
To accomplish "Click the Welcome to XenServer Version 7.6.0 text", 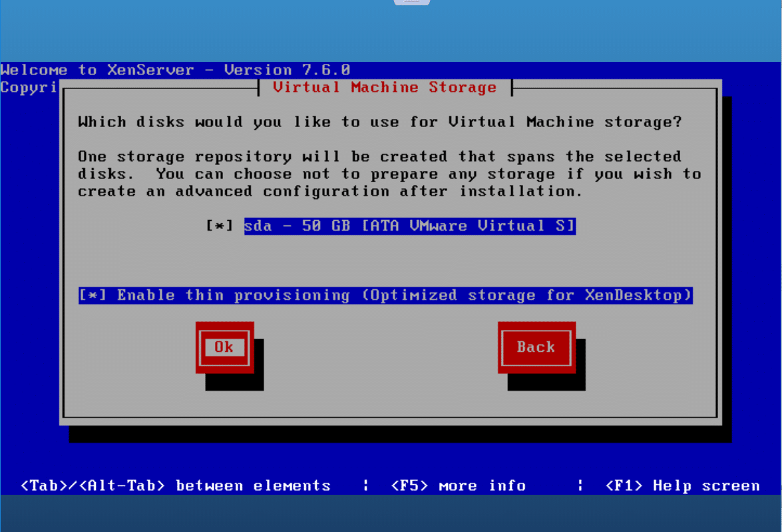I will 176,70.
